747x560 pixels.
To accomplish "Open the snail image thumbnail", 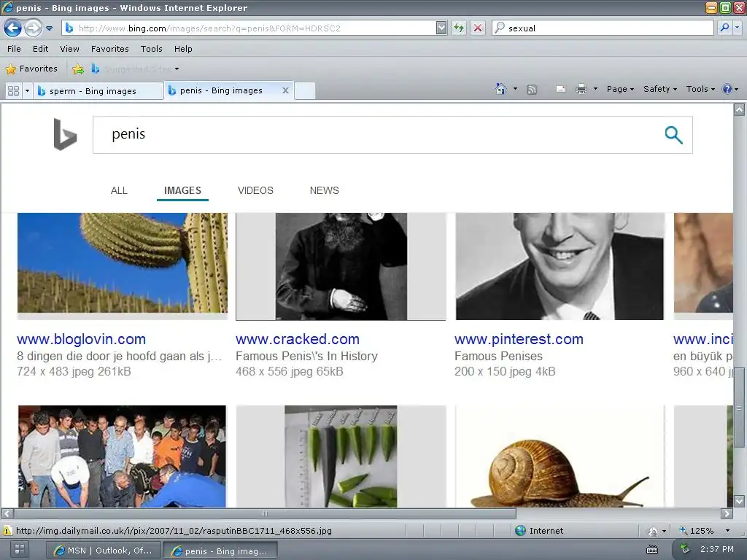I will (560, 456).
